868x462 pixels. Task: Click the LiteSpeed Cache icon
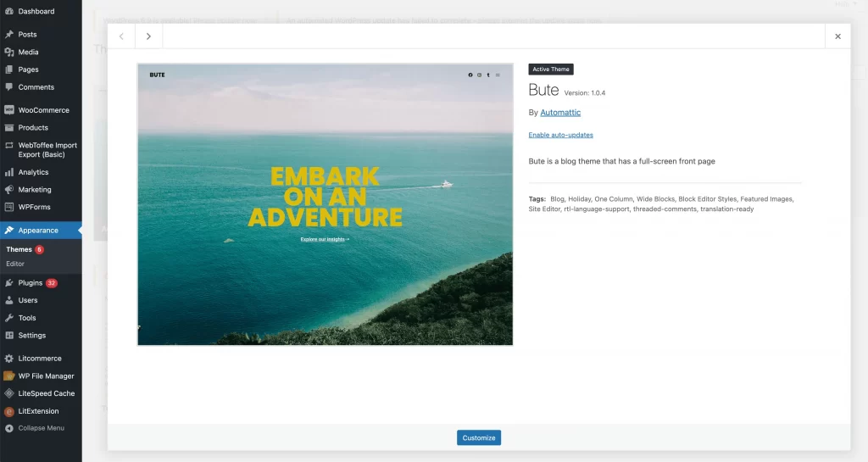click(x=8, y=393)
